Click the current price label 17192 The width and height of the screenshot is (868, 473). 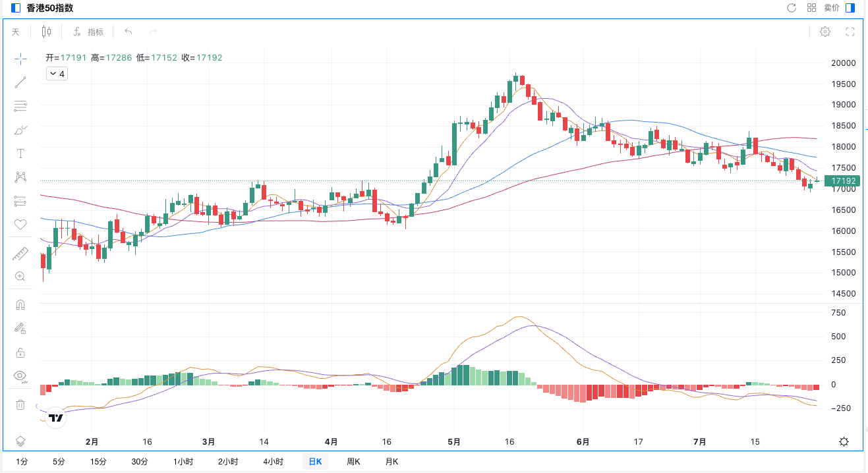tap(842, 181)
